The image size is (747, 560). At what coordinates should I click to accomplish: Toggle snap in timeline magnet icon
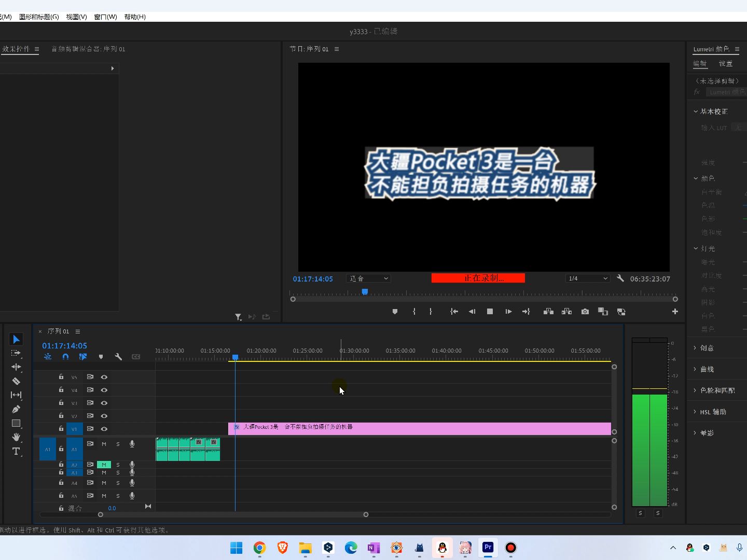coord(65,357)
